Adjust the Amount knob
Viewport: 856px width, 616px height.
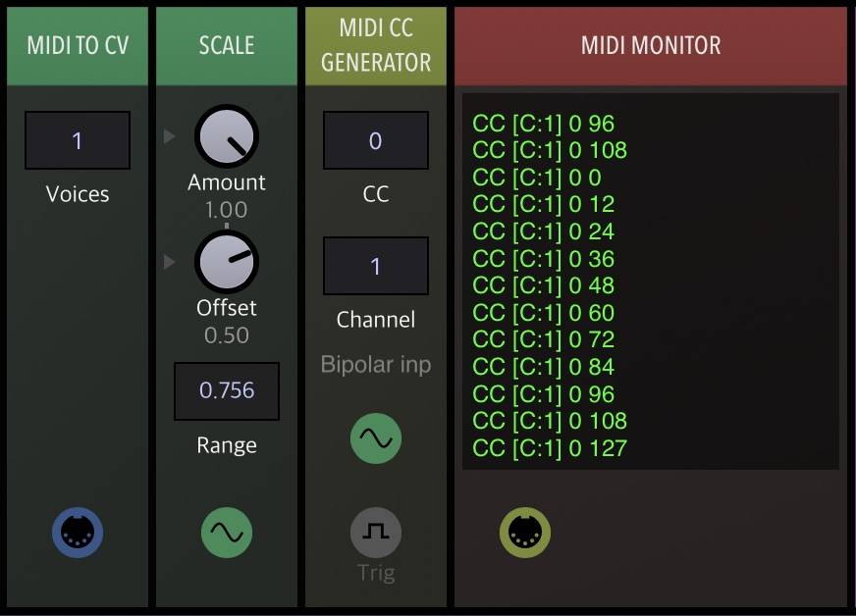click(x=227, y=136)
